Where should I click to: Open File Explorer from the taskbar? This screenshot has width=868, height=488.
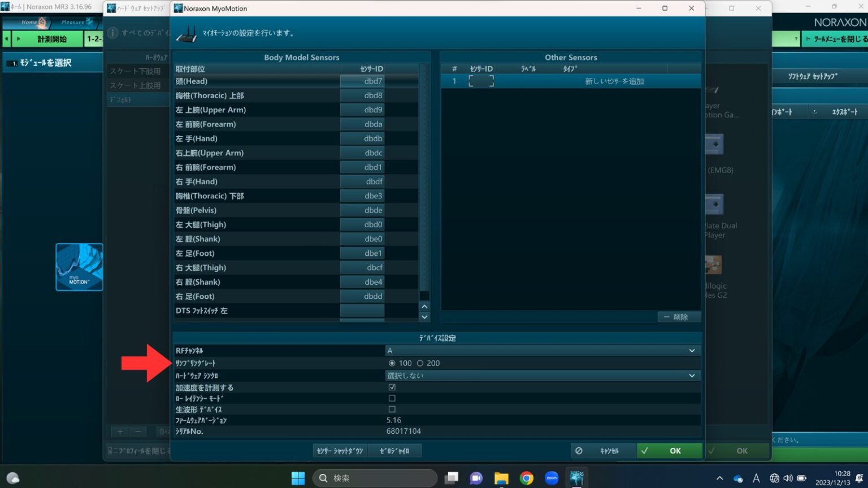[x=501, y=477]
